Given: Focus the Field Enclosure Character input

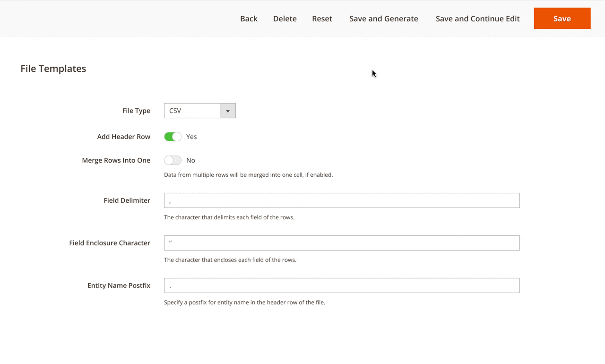Looking at the screenshot, I should pyautogui.click(x=342, y=243).
